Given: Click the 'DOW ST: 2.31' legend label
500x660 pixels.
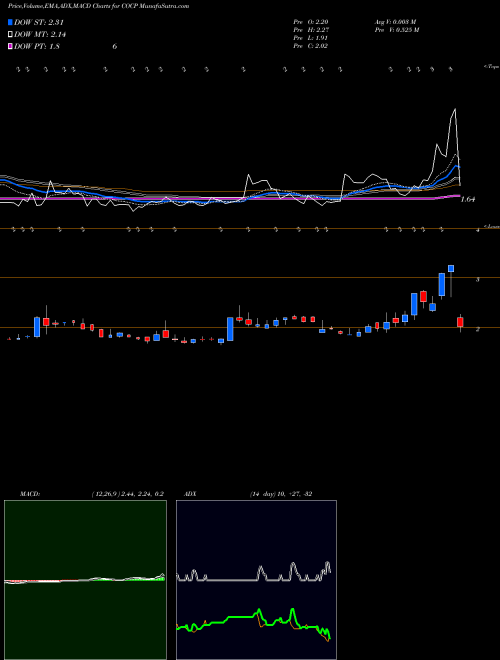Looking at the screenshot, I should point(39,22).
